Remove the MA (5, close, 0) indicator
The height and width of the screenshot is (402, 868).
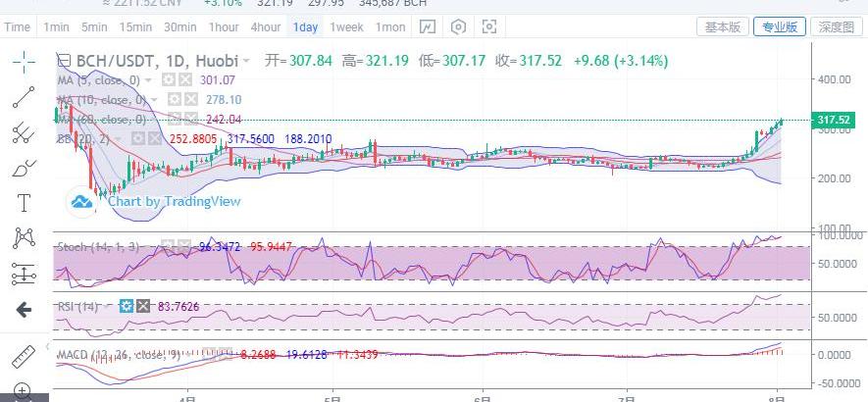click(x=185, y=80)
